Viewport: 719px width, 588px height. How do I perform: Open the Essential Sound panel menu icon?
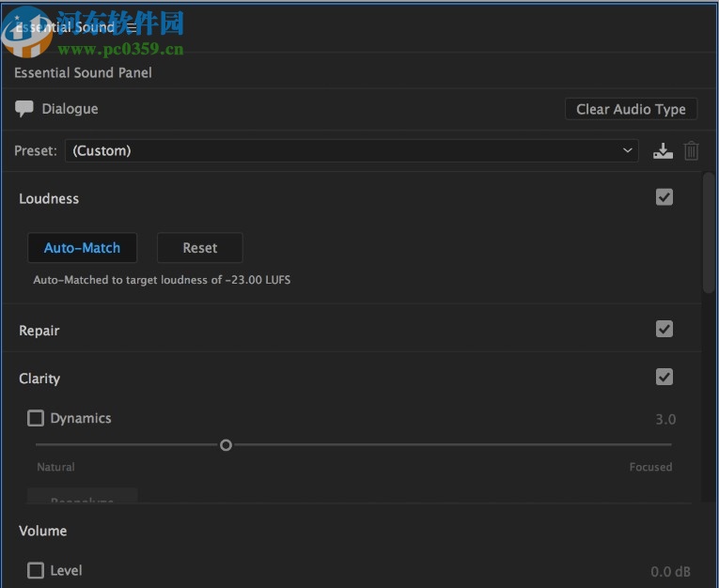click(x=132, y=27)
